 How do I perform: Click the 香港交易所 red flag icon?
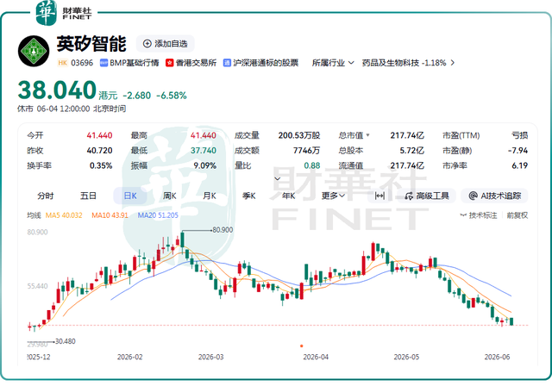click(170, 63)
